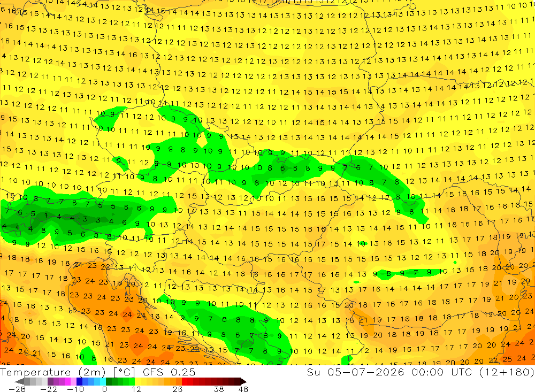Image resolution: width=535 pixels, height=392 pixels.
Task: Click the '00:00' time text
Action: [x=428, y=372]
